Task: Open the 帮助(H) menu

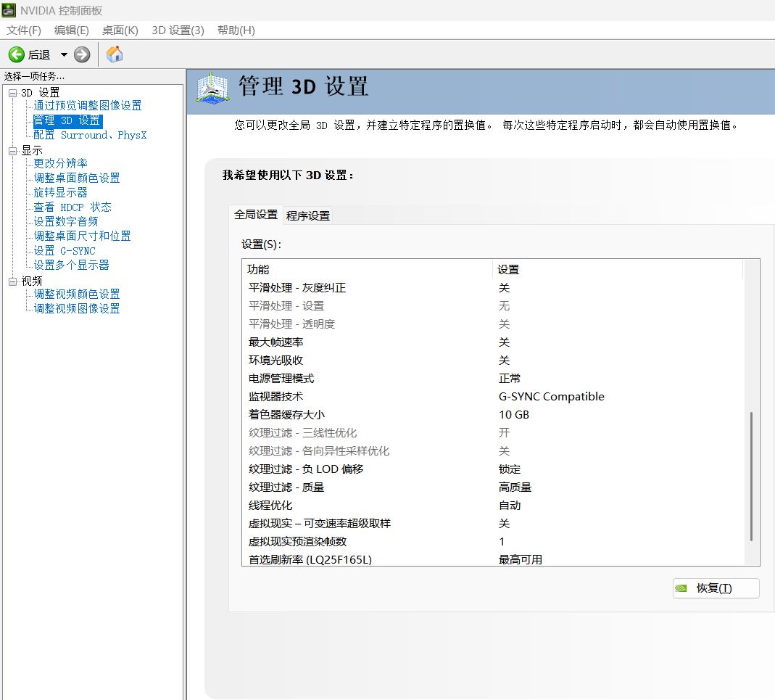Action: click(236, 30)
